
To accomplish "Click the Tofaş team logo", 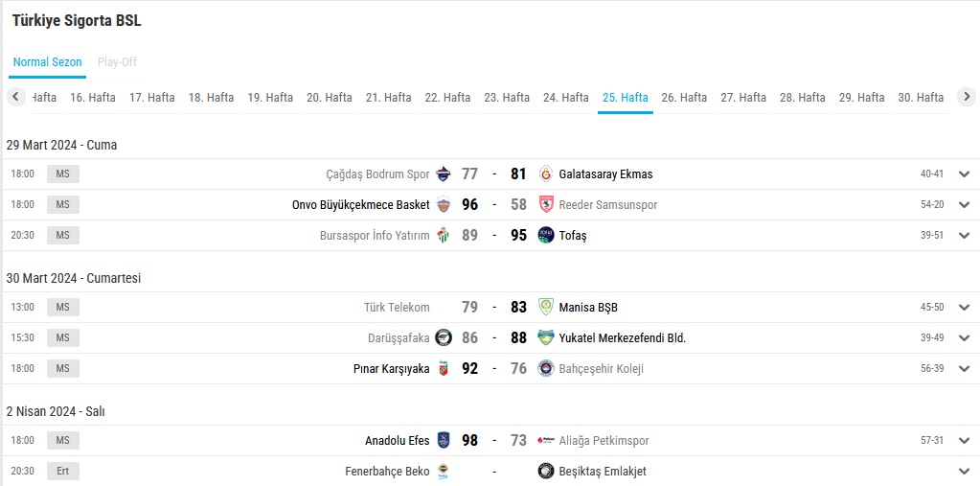I will pos(546,236).
